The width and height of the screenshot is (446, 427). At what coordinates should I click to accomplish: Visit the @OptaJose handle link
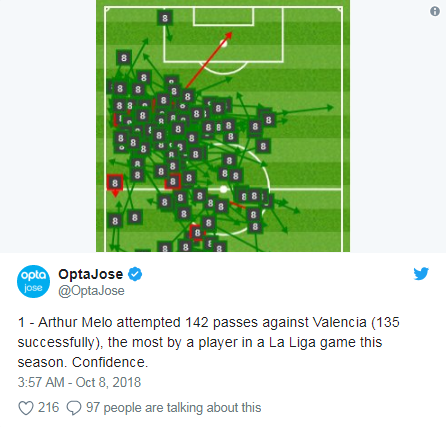91,291
